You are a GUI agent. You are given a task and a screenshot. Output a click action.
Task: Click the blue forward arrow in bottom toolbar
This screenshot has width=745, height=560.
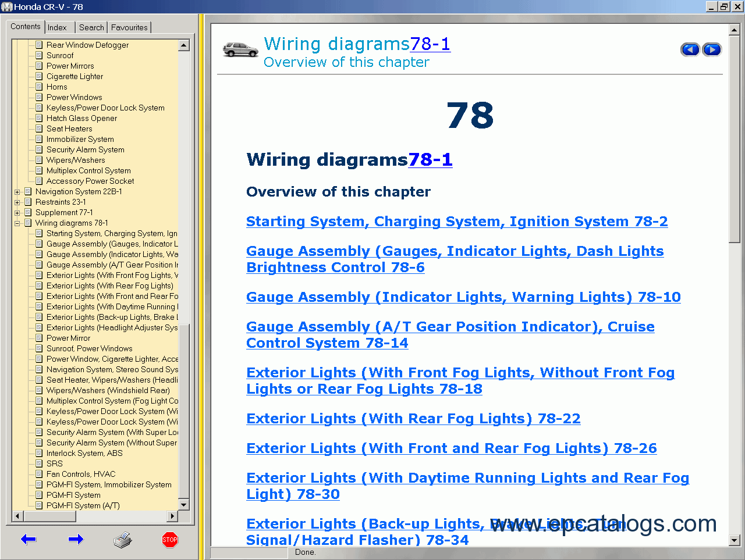pos(76,540)
